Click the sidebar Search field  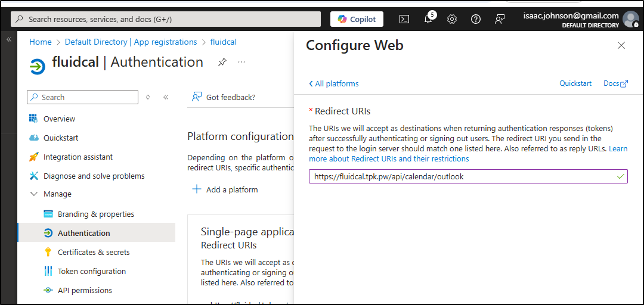pyautogui.click(x=82, y=97)
